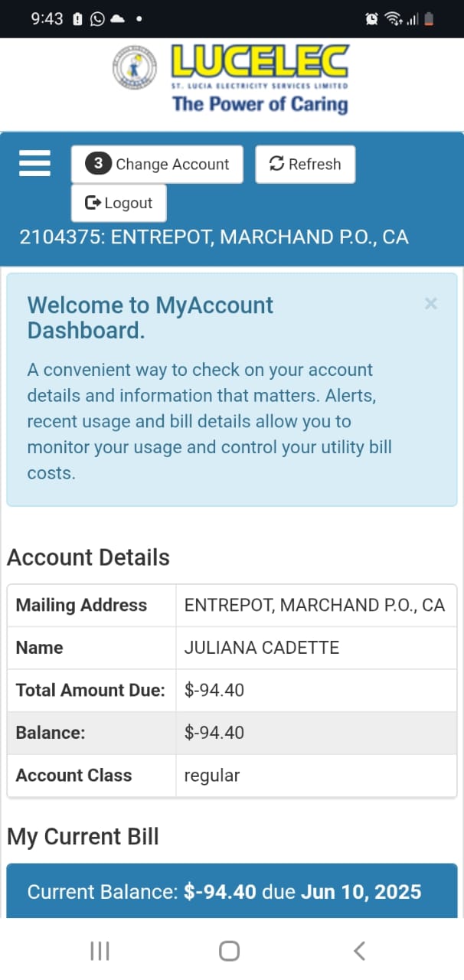Log out using the Logout button

119,203
